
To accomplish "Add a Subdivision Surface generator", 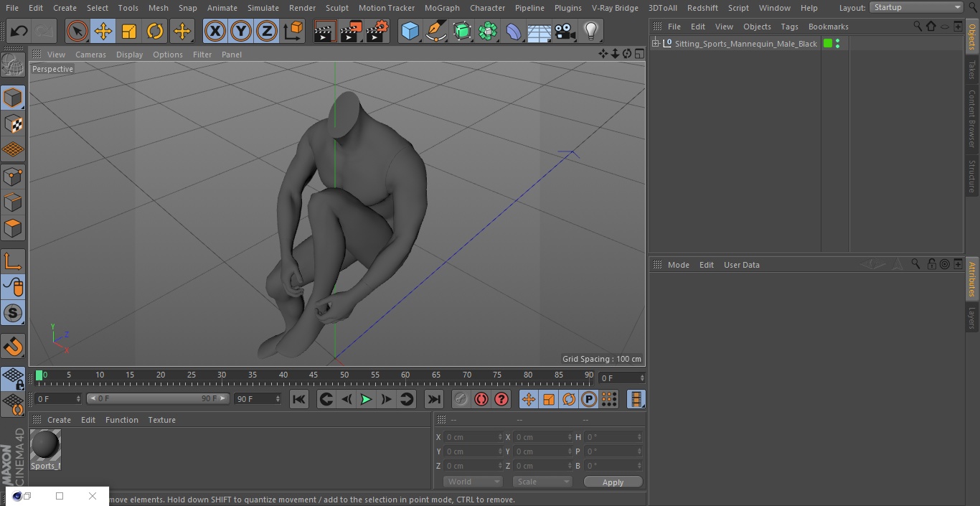I will [x=462, y=32].
